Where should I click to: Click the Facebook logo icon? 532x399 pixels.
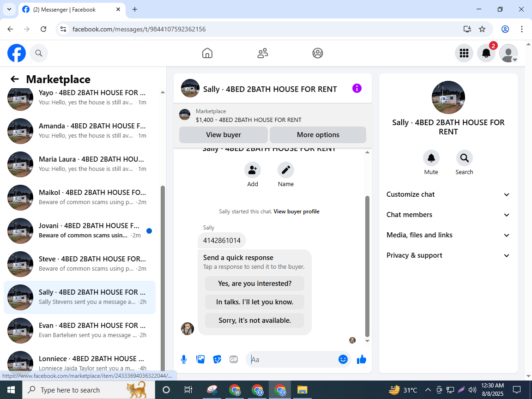pyautogui.click(x=17, y=53)
